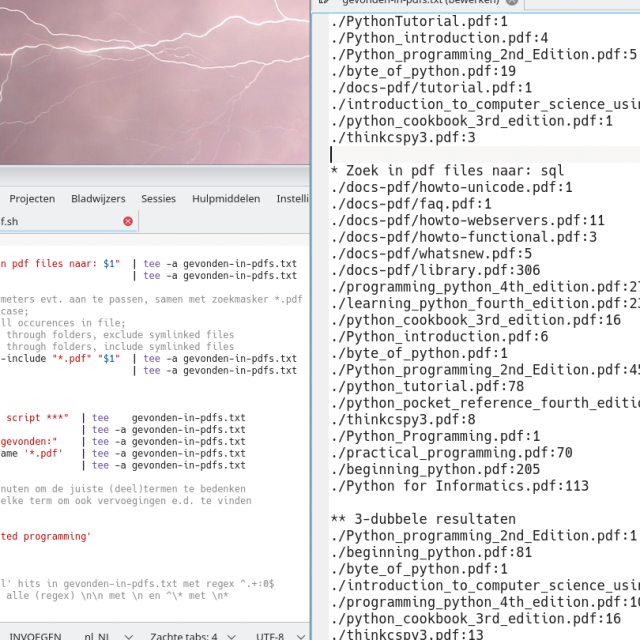This screenshot has height=640, width=640.
Task: Close the f.sh tab with red X
Action: pyautogui.click(x=128, y=221)
